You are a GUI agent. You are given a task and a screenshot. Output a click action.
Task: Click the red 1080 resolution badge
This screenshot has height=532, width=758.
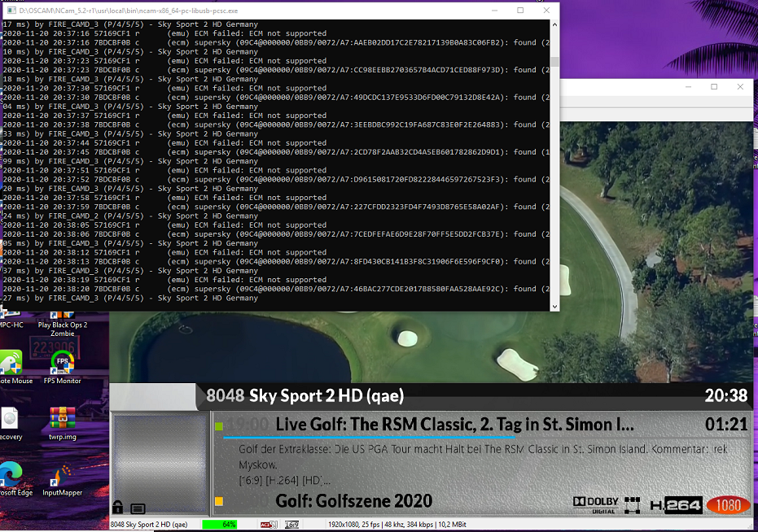pyautogui.click(x=728, y=505)
